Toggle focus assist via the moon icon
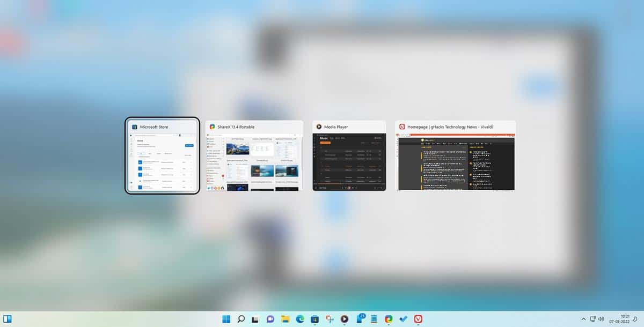Image resolution: width=644 pixels, height=327 pixels. click(635, 318)
